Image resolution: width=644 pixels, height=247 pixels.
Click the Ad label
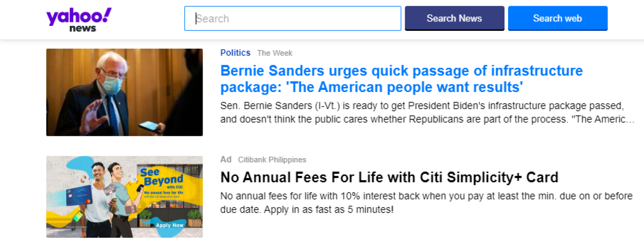tap(226, 159)
